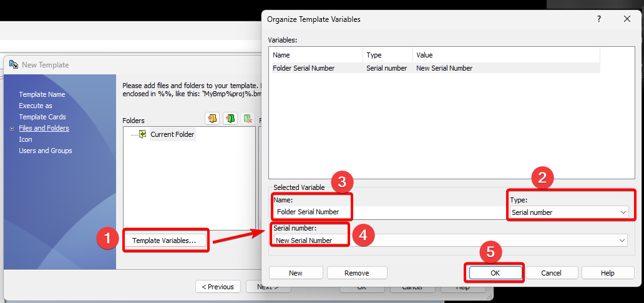
Task: Click the green new folder icon above Folders list
Action: 230,119
